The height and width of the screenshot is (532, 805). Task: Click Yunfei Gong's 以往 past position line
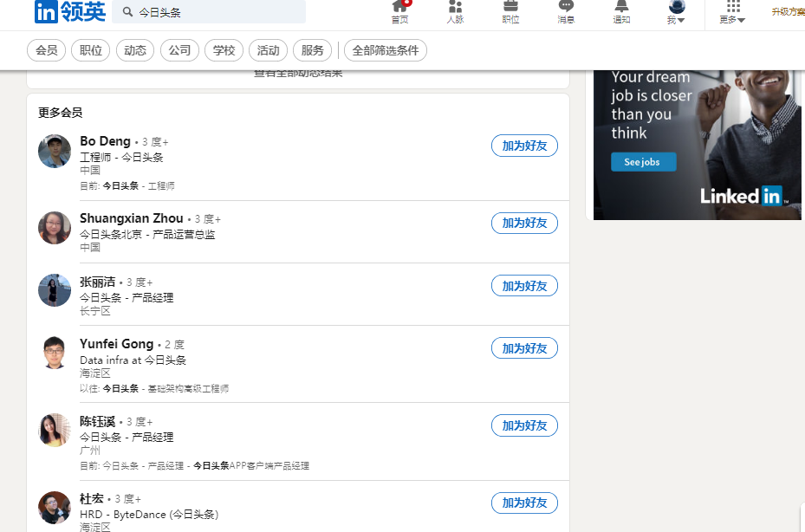tap(154, 389)
